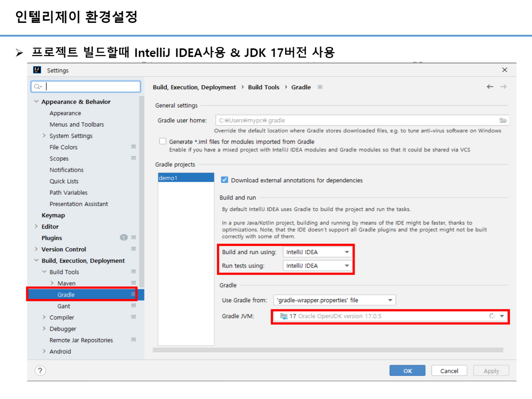Expand the Compiler node
Screen dimensions: 532x399
coord(44,317)
